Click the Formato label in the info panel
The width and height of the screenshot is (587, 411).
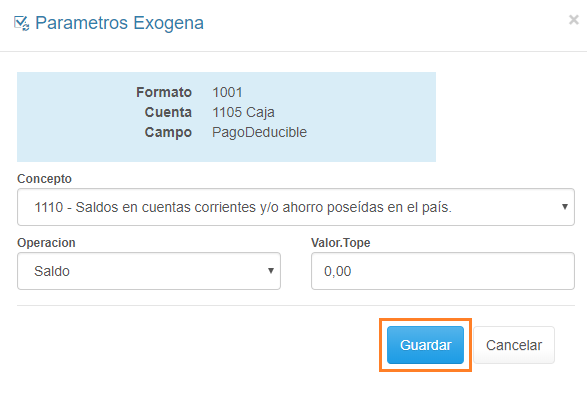[164, 92]
